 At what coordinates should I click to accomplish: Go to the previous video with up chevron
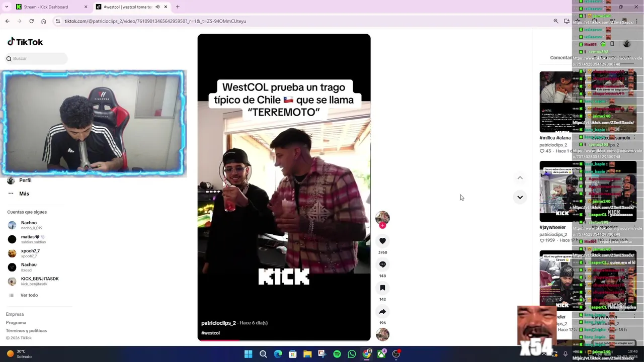[520, 178]
